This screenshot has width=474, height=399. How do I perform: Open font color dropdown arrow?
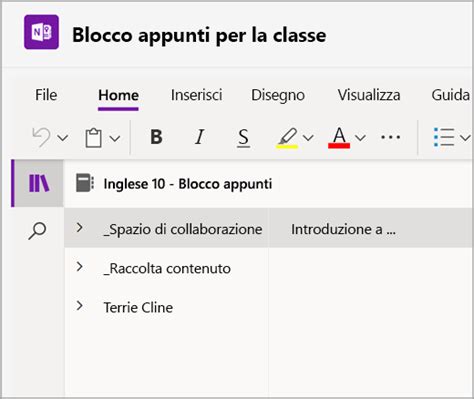click(360, 138)
